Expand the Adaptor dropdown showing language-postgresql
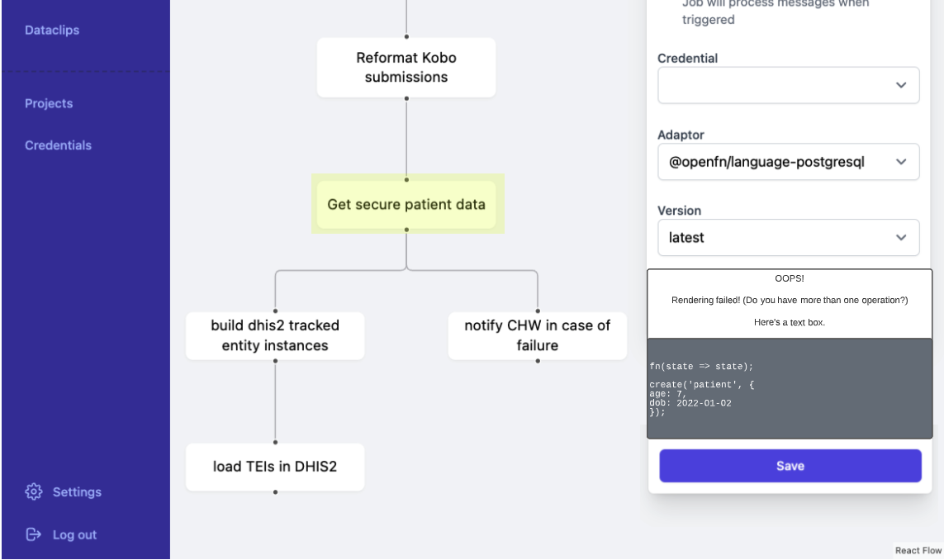The image size is (944, 560). (x=789, y=161)
